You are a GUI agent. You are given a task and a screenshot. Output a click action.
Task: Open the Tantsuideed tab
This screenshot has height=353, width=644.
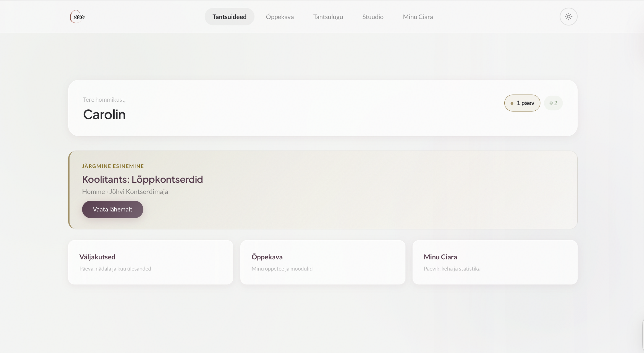(229, 17)
